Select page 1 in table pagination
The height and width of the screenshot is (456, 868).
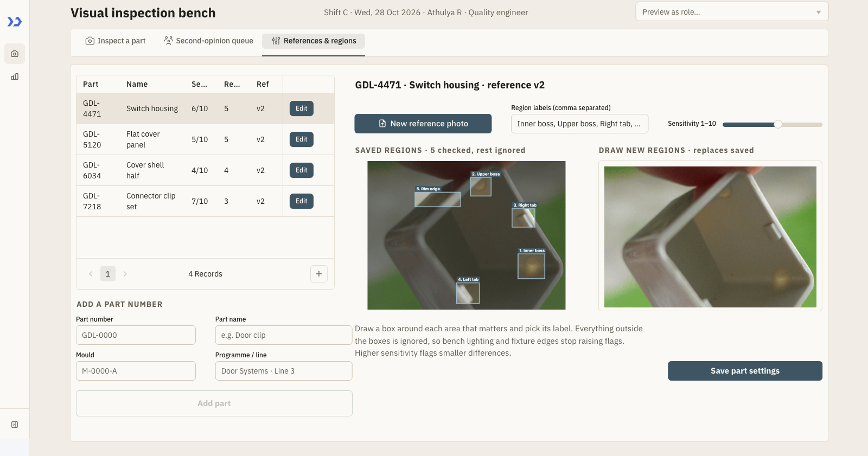point(108,274)
